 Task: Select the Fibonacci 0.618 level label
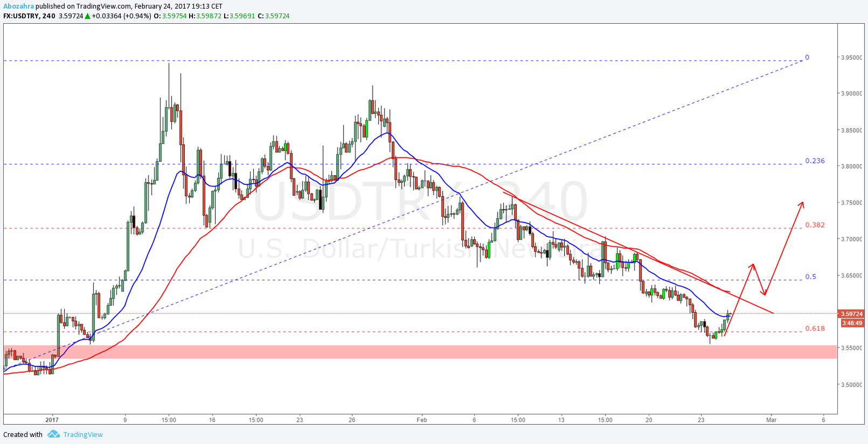click(x=815, y=328)
